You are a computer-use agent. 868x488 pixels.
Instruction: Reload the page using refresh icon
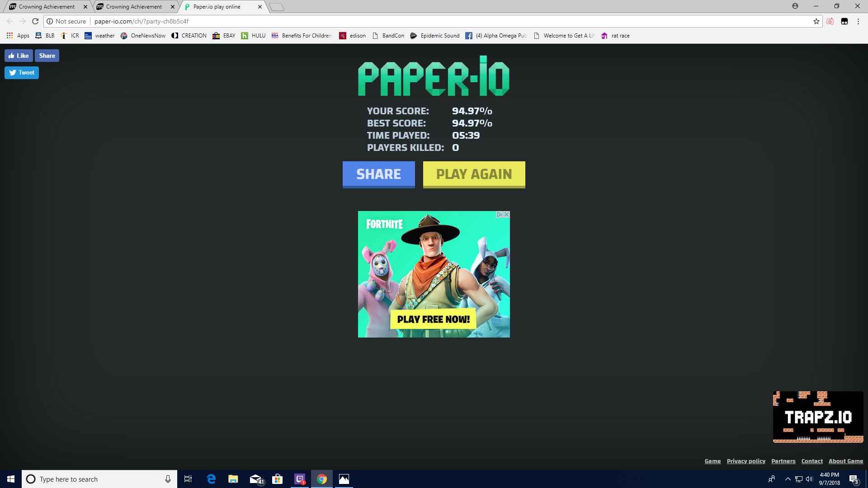[x=35, y=21]
